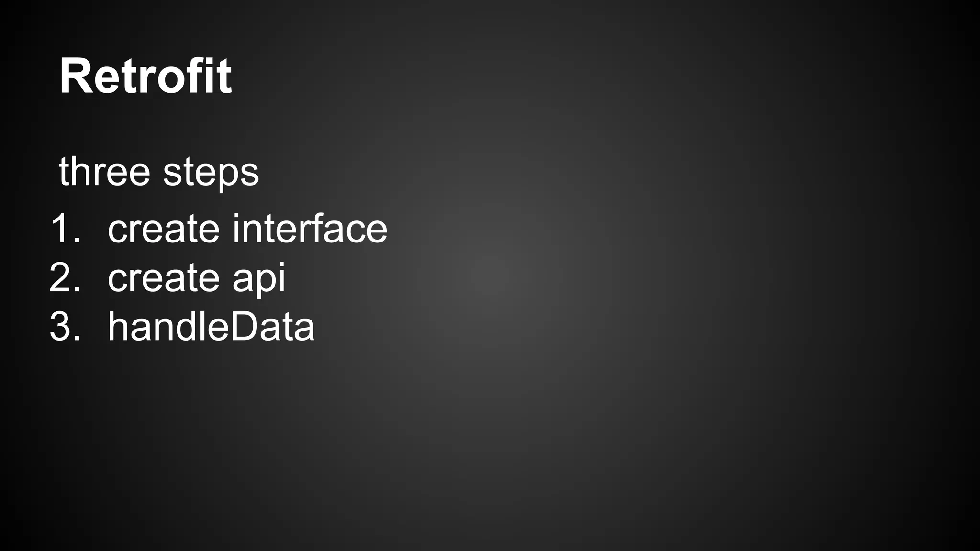This screenshot has width=980, height=551.
Task: Click the final "t" of the Retrofit title
Action: point(224,77)
